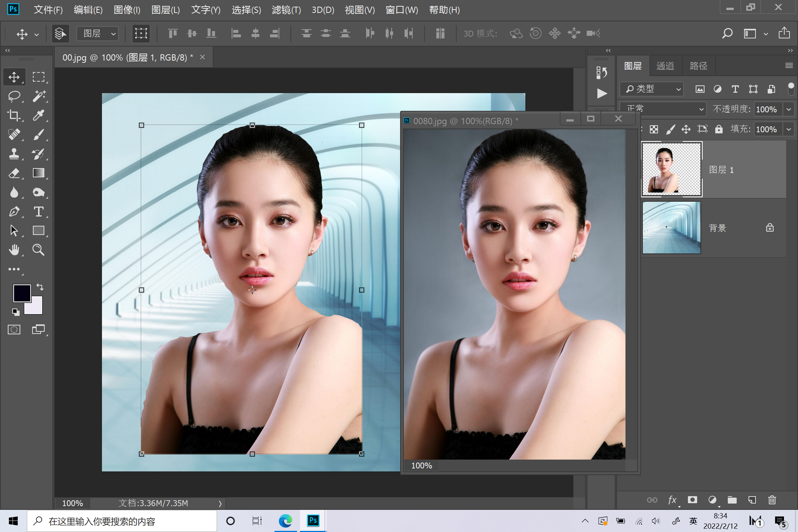Screen dimensions: 798x532
Task: Open the 不透明度 opacity dropdown arrow
Action: [789, 109]
